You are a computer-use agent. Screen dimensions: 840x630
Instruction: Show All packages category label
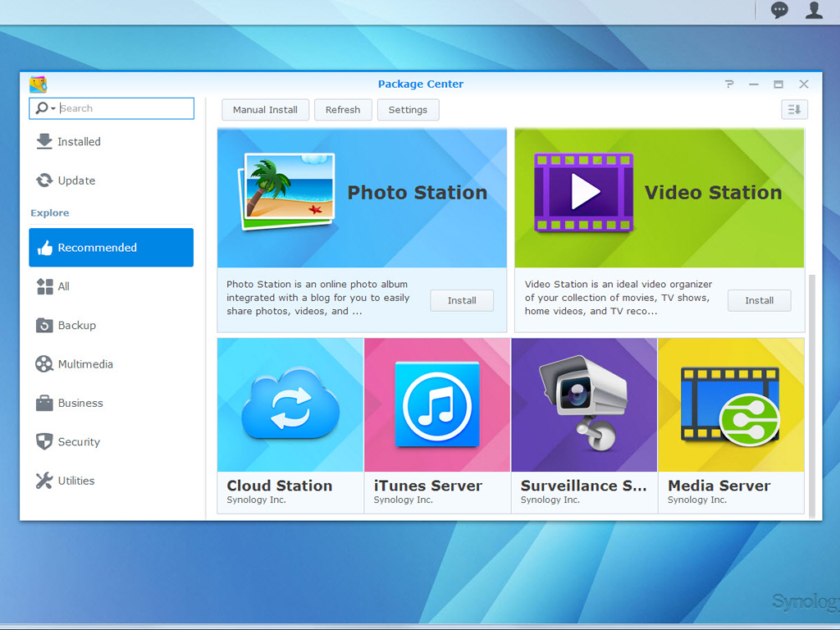coord(64,286)
